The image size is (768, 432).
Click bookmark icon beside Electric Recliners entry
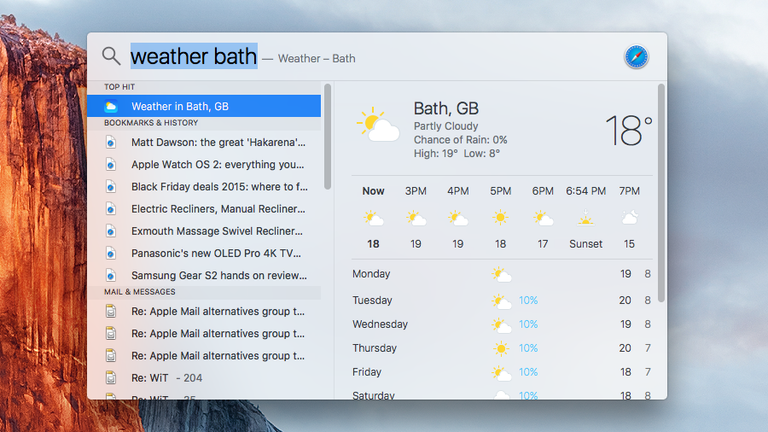[x=111, y=209]
